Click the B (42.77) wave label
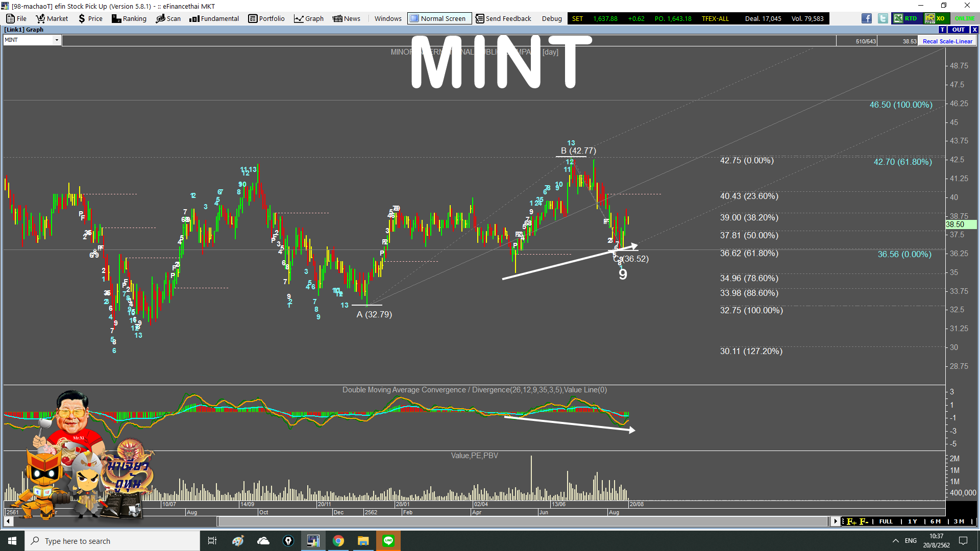Viewport: 980px width, 551px height. click(578, 151)
